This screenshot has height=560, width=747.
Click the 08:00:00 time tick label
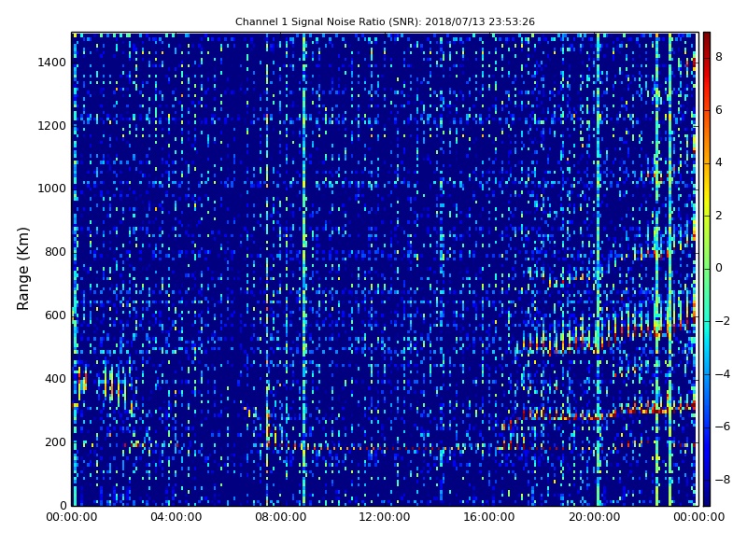[x=281, y=517]
